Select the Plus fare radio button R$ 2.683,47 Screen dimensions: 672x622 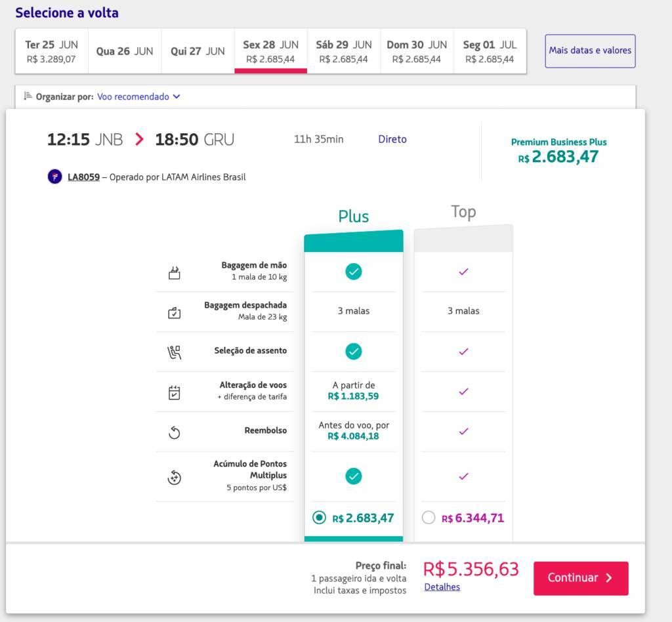(x=319, y=518)
